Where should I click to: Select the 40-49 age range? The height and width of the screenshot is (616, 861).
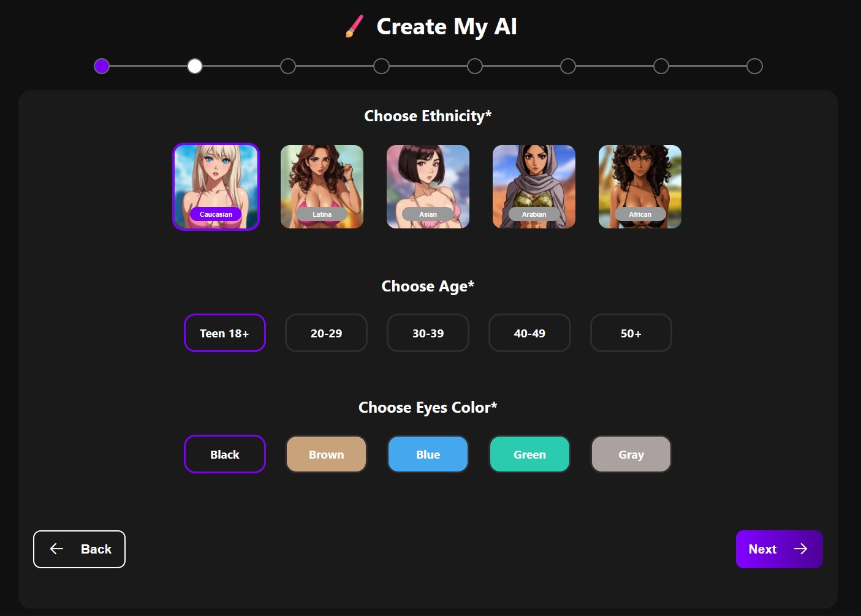(x=529, y=333)
